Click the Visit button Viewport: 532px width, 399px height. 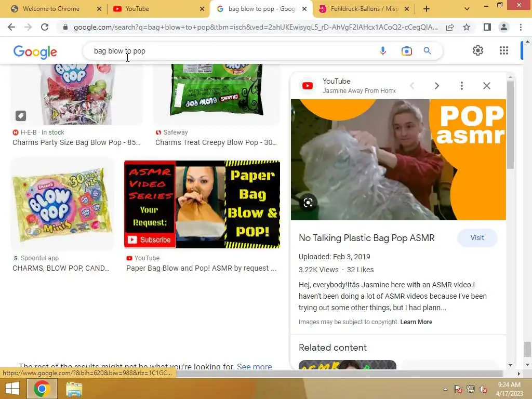click(477, 238)
